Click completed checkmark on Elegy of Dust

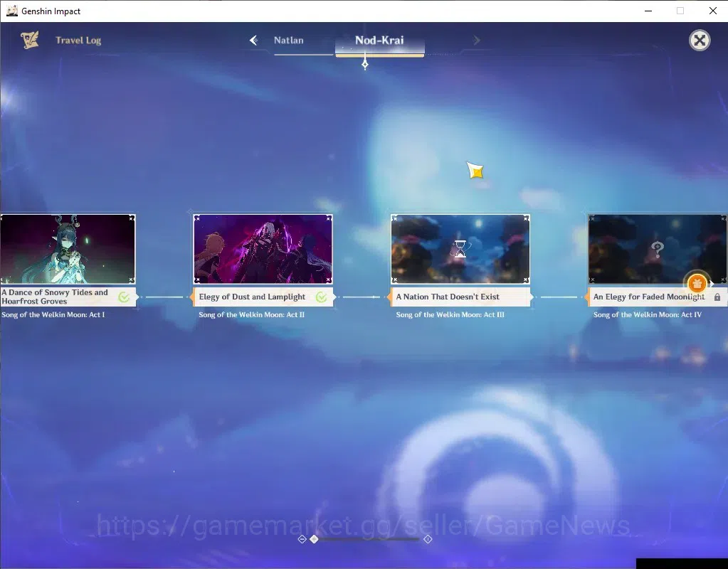(321, 297)
